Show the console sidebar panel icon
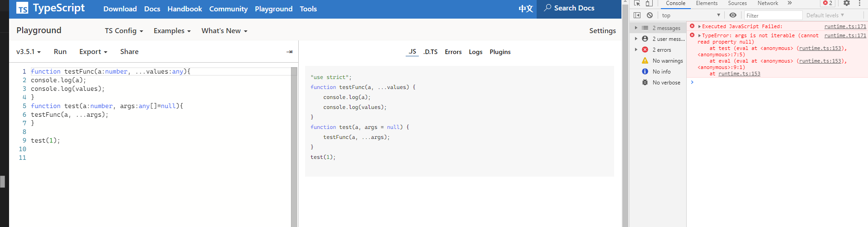This screenshot has width=868, height=227. [x=637, y=15]
